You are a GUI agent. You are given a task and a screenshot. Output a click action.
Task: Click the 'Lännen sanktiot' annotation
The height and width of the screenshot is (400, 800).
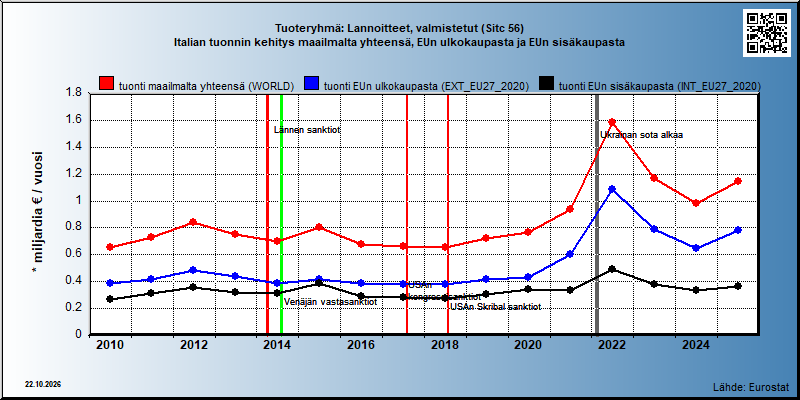pyautogui.click(x=307, y=130)
